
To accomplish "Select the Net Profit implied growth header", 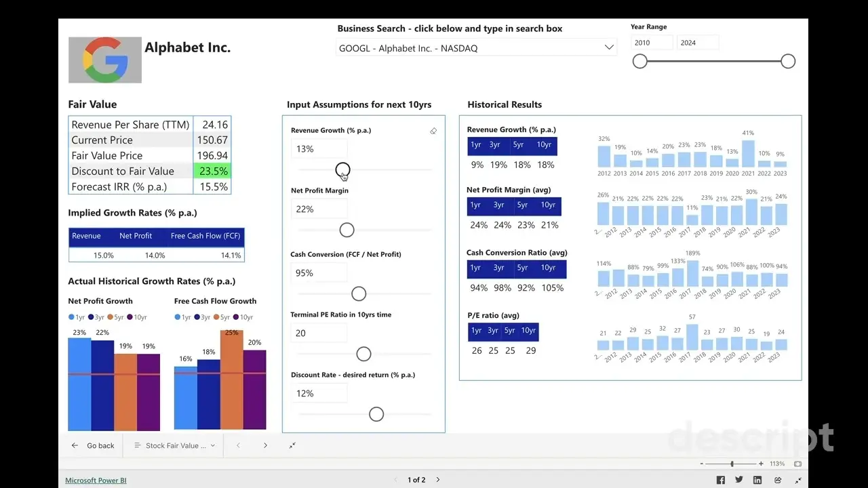I will click(x=136, y=236).
